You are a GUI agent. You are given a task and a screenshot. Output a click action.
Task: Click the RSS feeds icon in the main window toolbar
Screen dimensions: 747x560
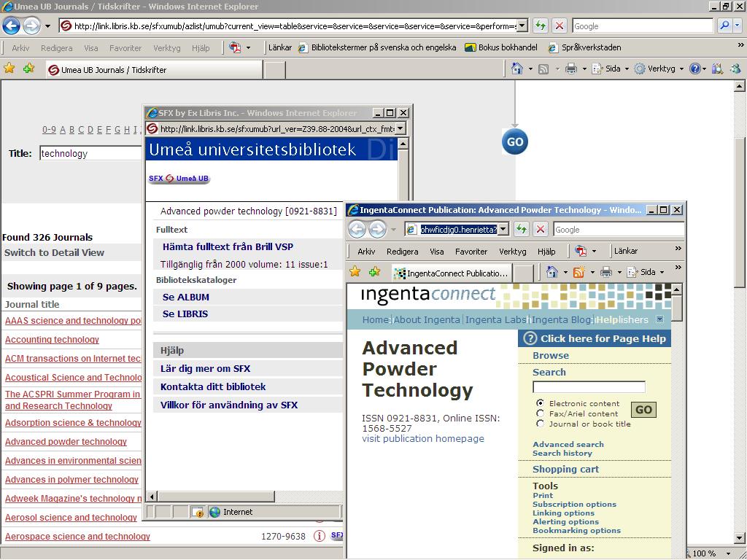pyautogui.click(x=543, y=69)
